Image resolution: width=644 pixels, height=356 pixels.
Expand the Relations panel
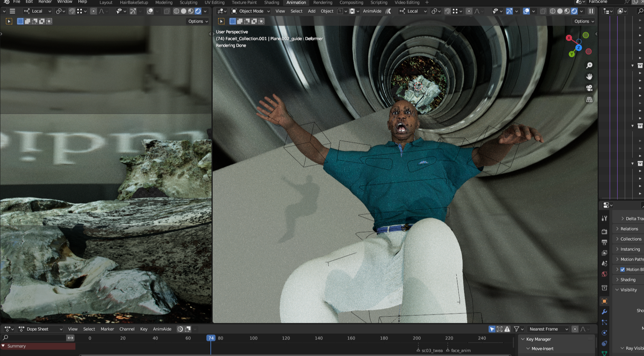pyautogui.click(x=629, y=229)
